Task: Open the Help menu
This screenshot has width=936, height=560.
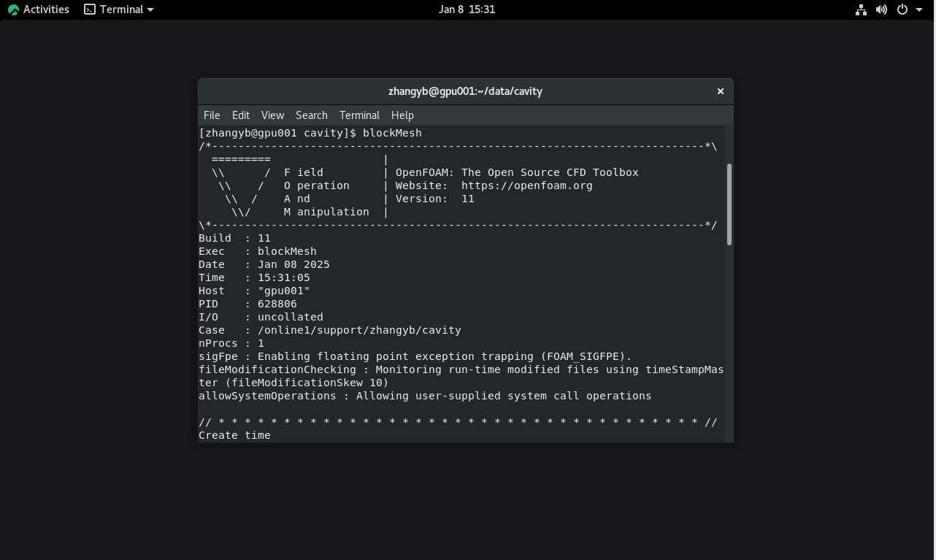Action: point(402,115)
